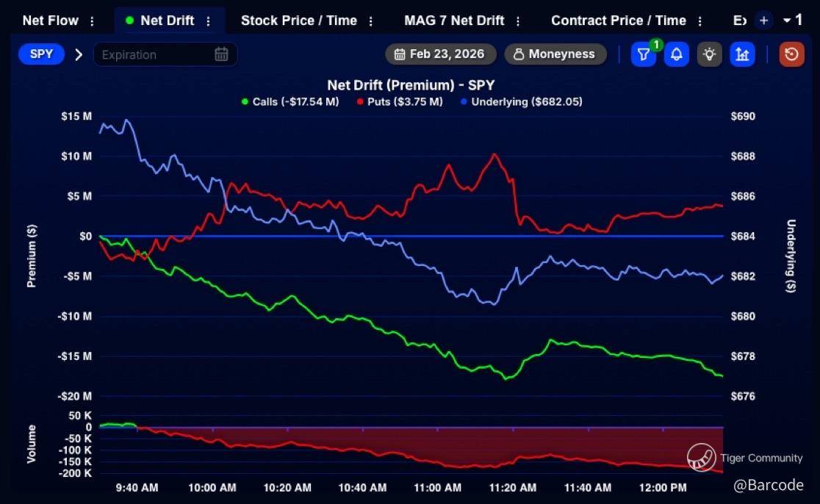Viewport: 820px width, 504px height.
Task: Open alerts with the bell icon
Action: [x=676, y=54]
